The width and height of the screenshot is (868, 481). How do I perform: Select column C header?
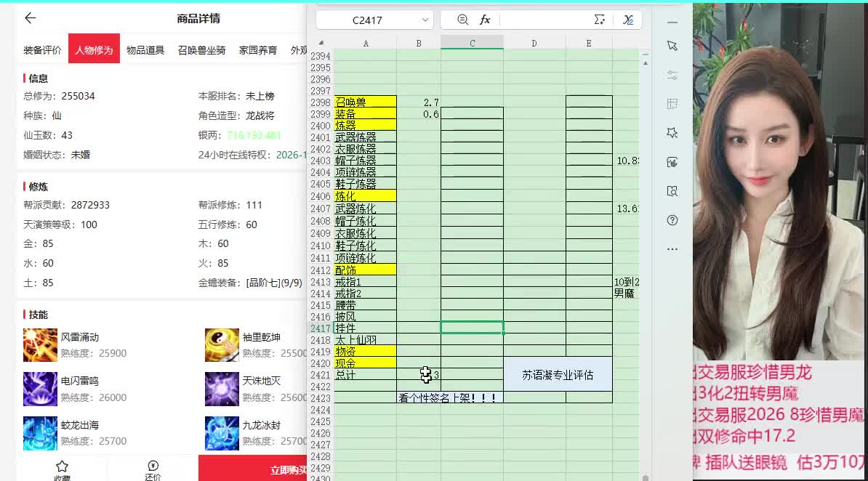[x=473, y=43]
